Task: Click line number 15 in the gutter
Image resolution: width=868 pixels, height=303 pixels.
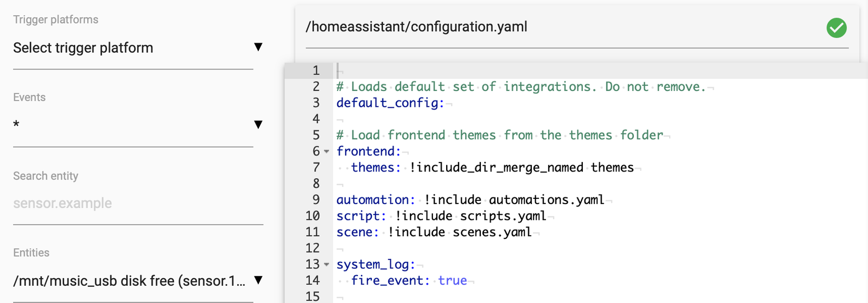Action: [x=312, y=297]
